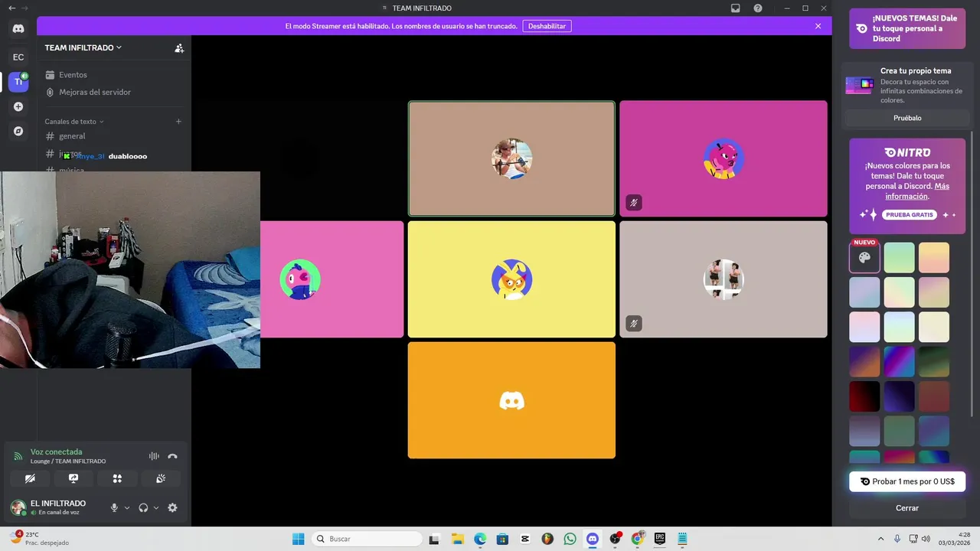Open Epic Games Launcher taskbar icon
Image resolution: width=980 pixels, height=551 pixels.
(x=659, y=539)
